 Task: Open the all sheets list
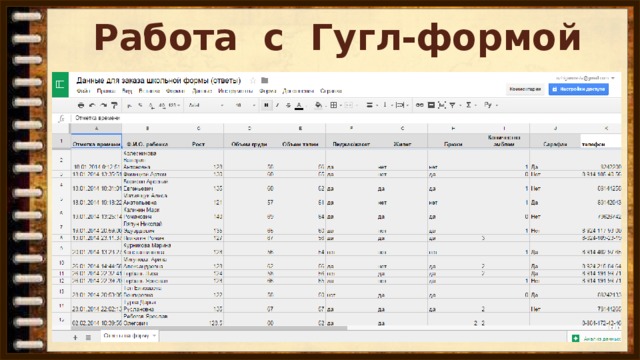click(88, 337)
